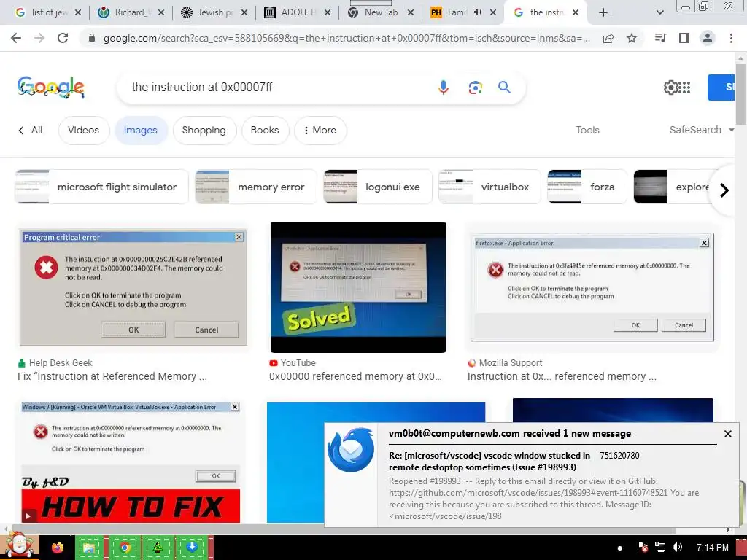Mute the audio icon on Fami tab
This screenshot has height=560, width=747.
pyautogui.click(x=478, y=12)
